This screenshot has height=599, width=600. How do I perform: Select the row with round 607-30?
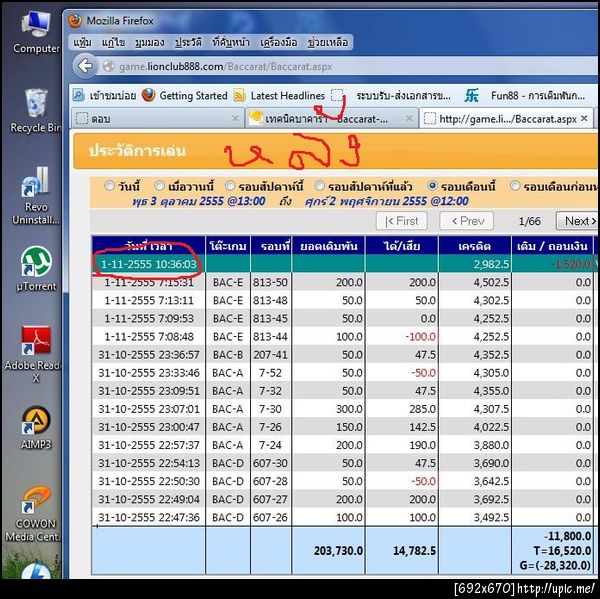(x=344, y=463)
